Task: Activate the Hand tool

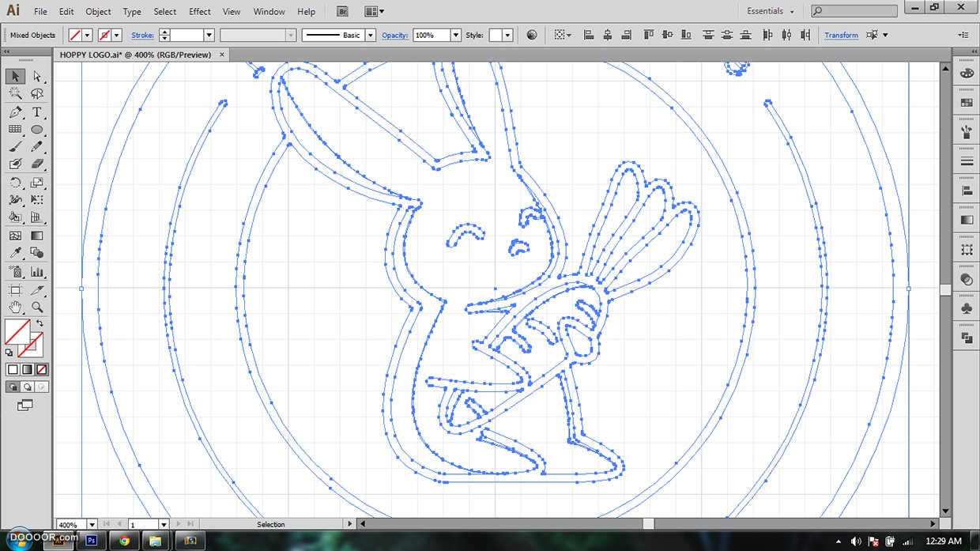Action: point(15,307)
